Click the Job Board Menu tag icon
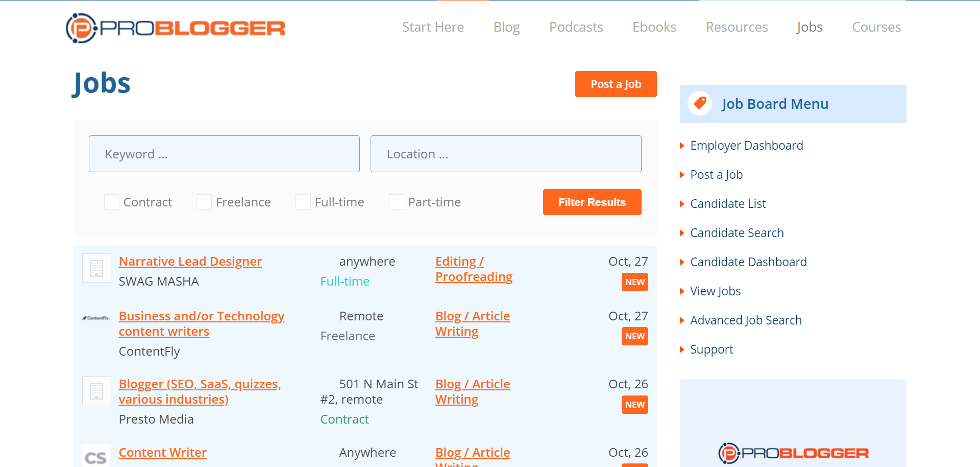 tap(700, 104)
